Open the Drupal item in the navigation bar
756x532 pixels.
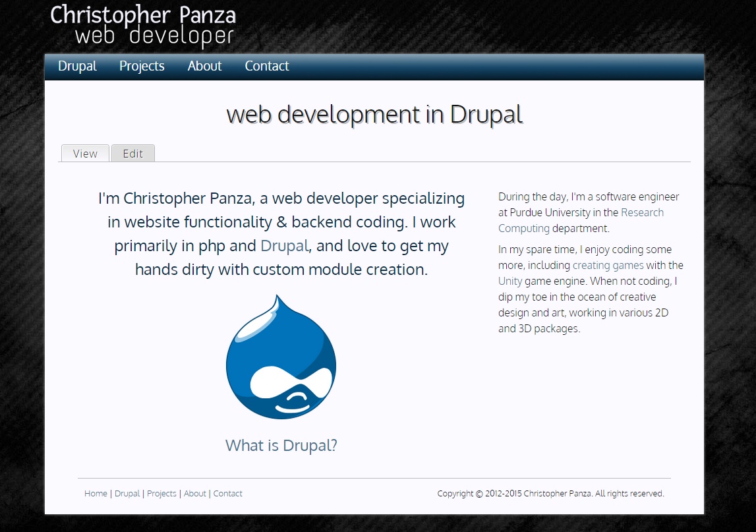click(x=77, y=66)
